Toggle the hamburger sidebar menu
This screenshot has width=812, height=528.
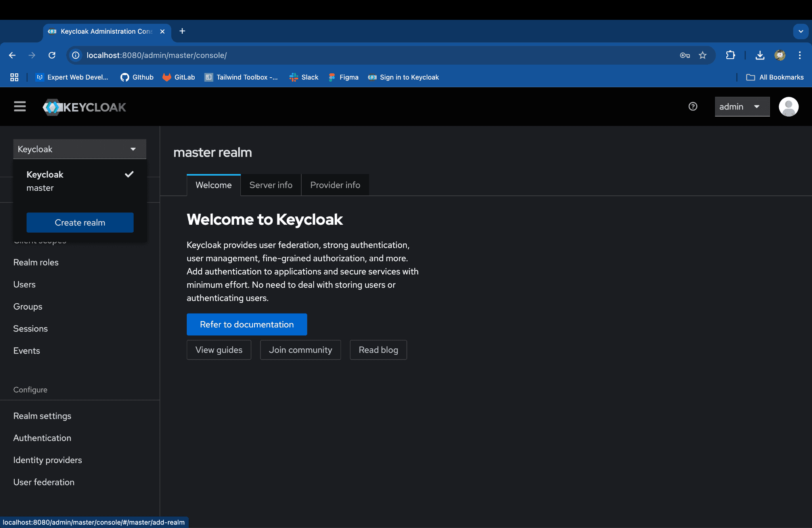(x=20, y=107)
